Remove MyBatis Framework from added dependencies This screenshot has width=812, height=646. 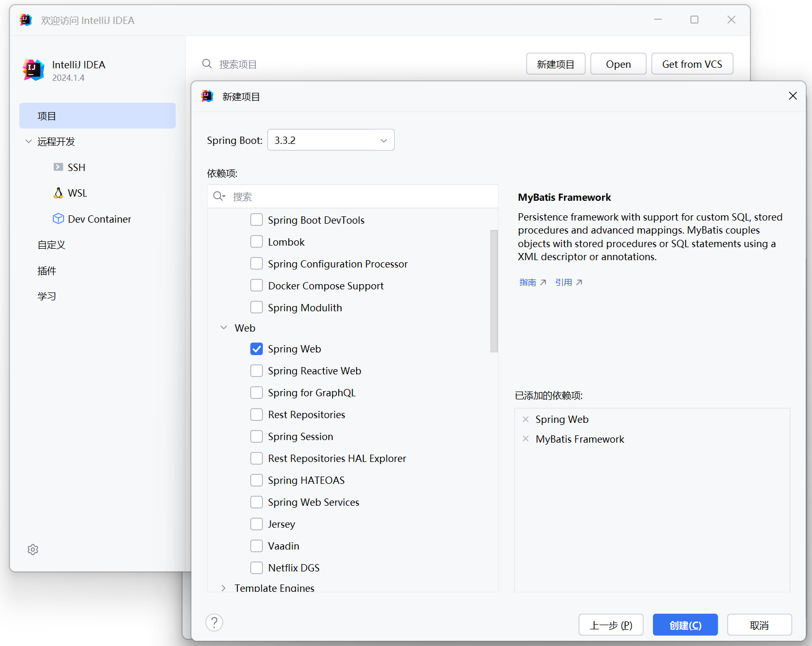coord(526,439)
